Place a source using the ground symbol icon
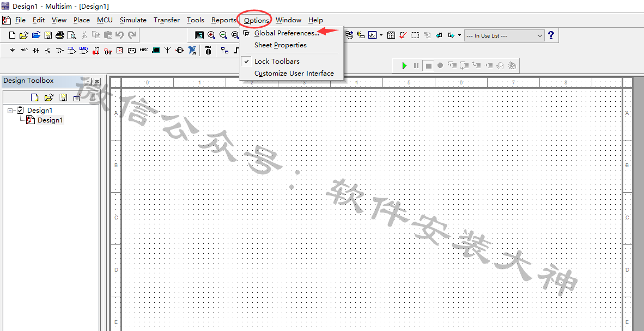 pyautogui.click(x=13, y=51)
